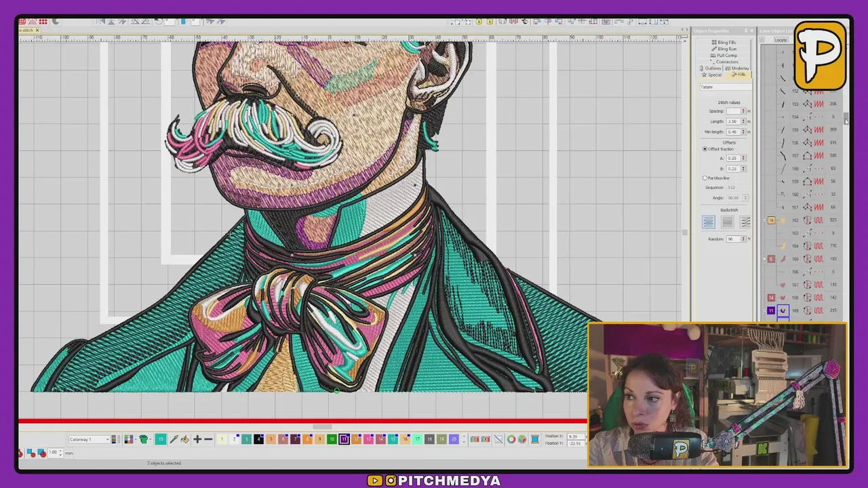This screenshot has width=868, height=488.
Task: Pick palette color 18 dark gray
Action: [429, 439]
